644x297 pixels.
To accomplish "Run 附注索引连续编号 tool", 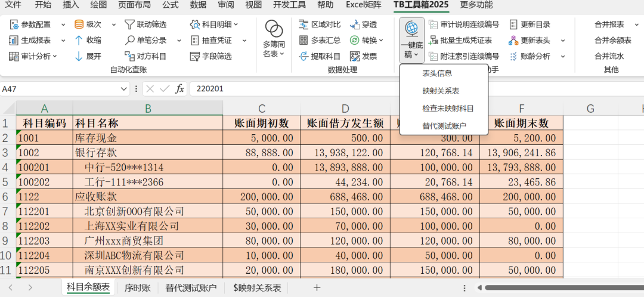I will click(x=464, y=56).
